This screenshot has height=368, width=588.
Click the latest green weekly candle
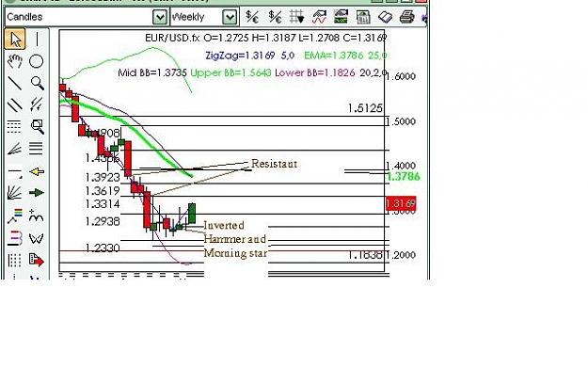(192, 213)
